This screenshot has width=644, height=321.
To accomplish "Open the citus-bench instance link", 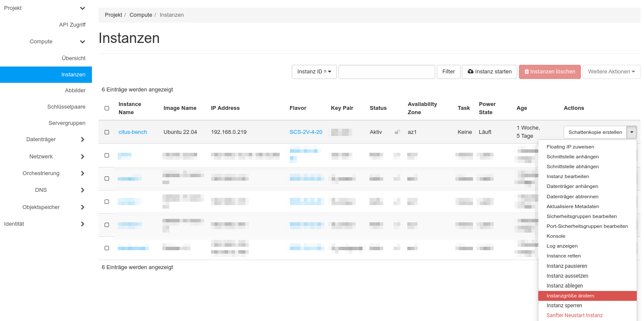I will (133, 132).
